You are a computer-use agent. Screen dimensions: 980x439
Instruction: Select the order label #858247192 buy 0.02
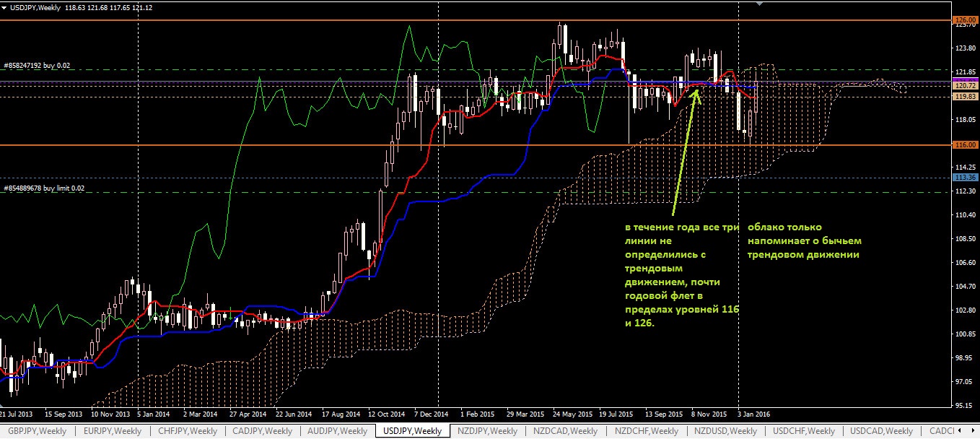37,65
